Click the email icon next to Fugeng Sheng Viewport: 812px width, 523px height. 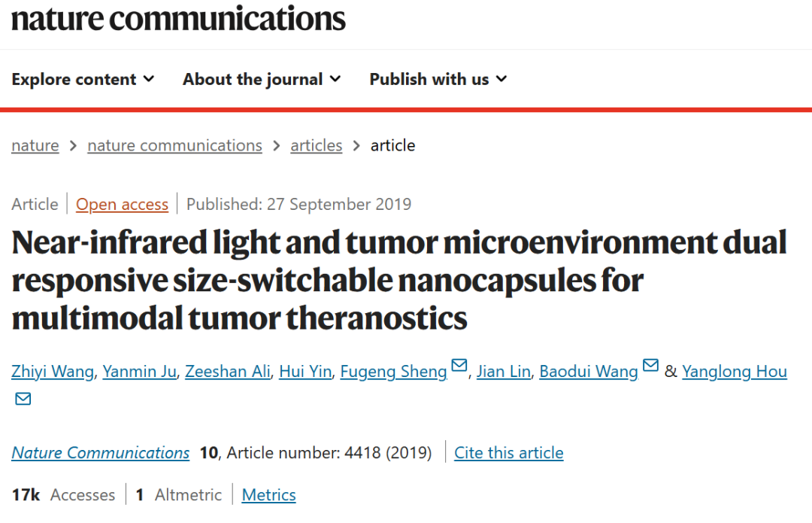pyautogui.click(x=459, y=366)
